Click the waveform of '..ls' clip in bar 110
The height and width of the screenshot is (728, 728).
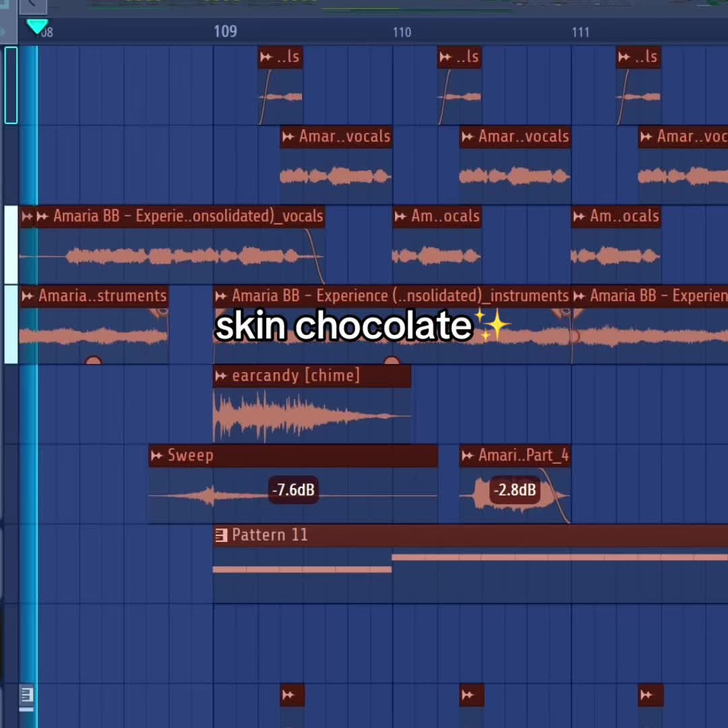[459, 97]
